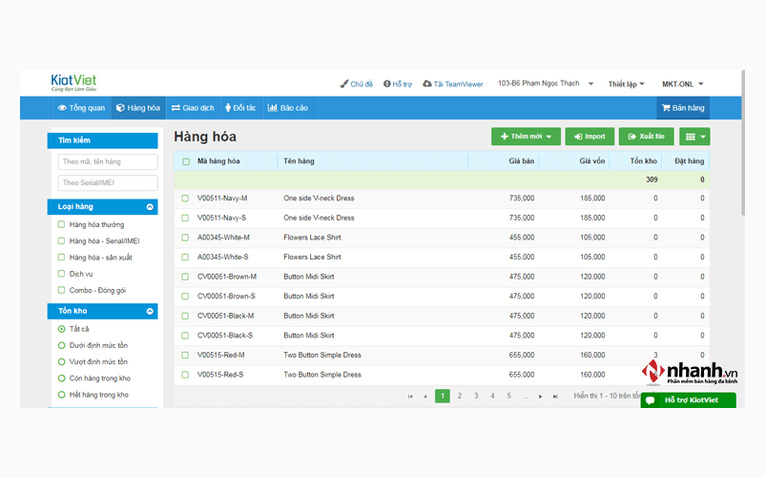Select the Tất cả stock radio button

61,329
